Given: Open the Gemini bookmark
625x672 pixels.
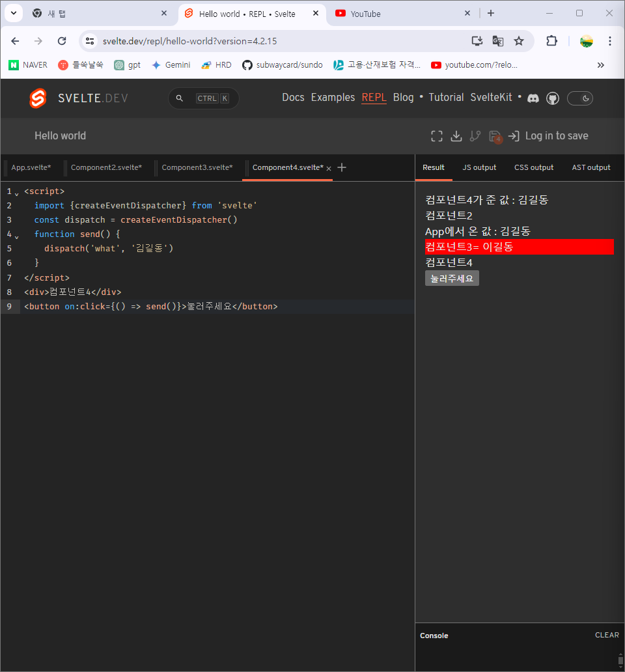Looking at the screenshot, I should (171, 65).
